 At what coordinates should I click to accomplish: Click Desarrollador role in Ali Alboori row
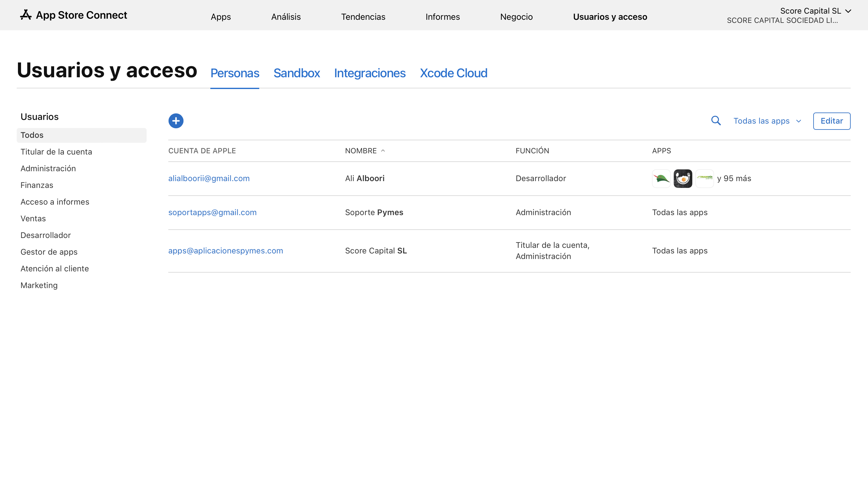(x=540, y=178)
